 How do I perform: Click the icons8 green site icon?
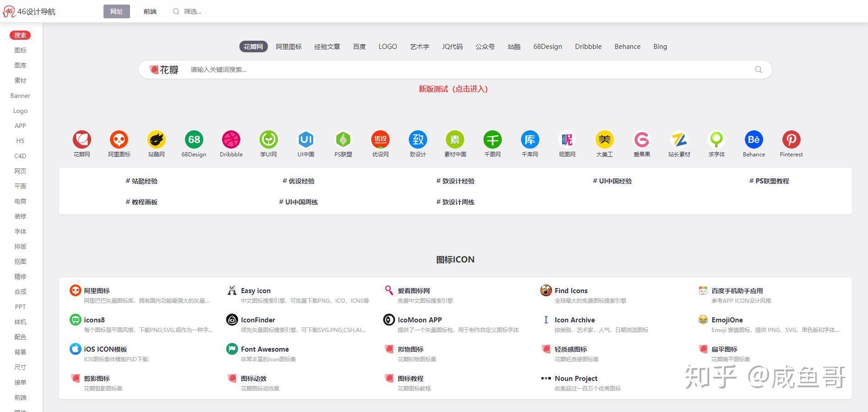point(76,320)
